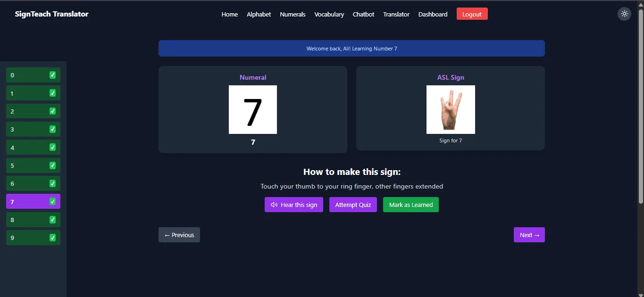
Task: Select number 5 in the sidebar
Action: point(33,165)
